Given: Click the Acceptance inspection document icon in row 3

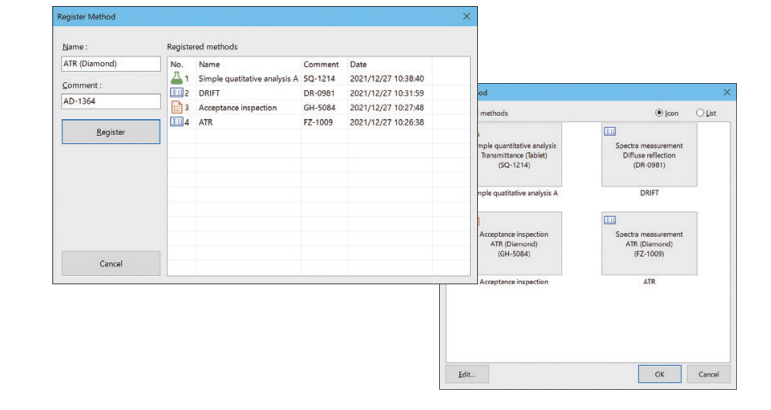Looking at the screenshot, I should (175, 107).
